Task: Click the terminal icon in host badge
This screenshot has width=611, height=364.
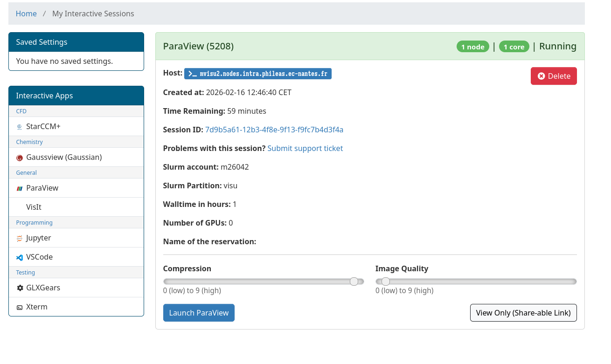Action: tap(193, 74)
